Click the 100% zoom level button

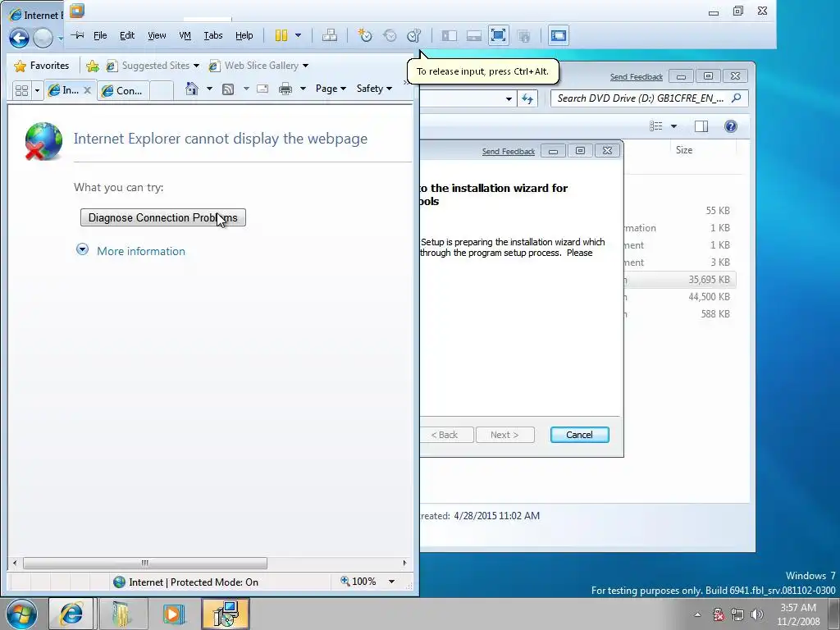pos(358,582)
